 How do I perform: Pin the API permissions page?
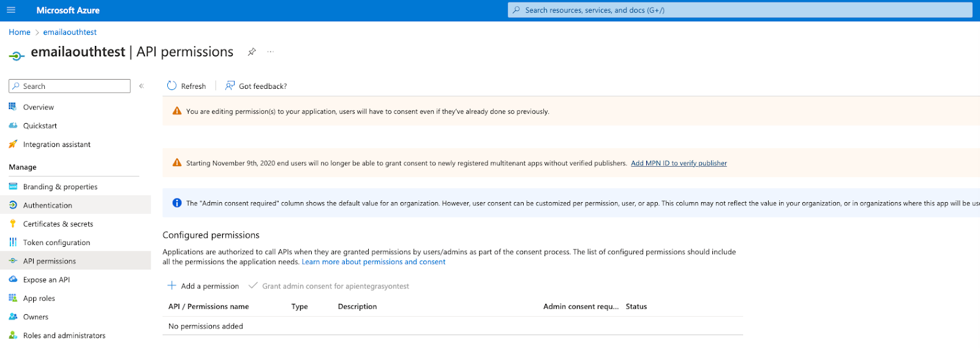tap(252, 52)
